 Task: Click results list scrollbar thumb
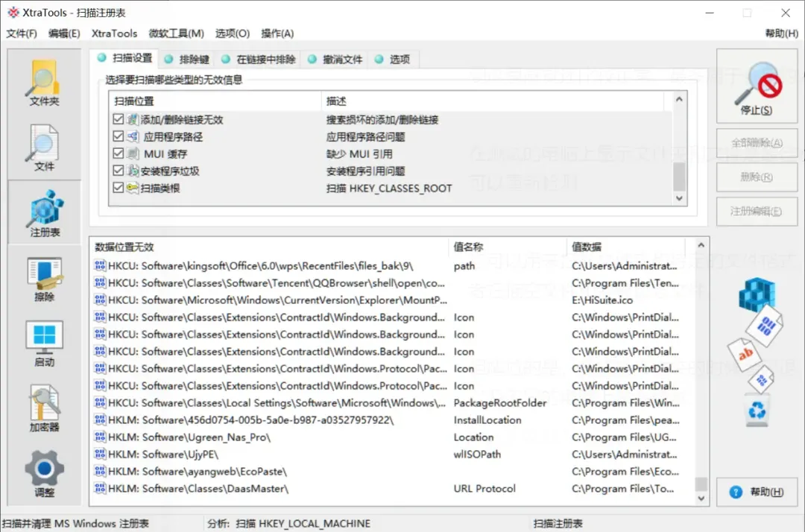coord(701,484)
